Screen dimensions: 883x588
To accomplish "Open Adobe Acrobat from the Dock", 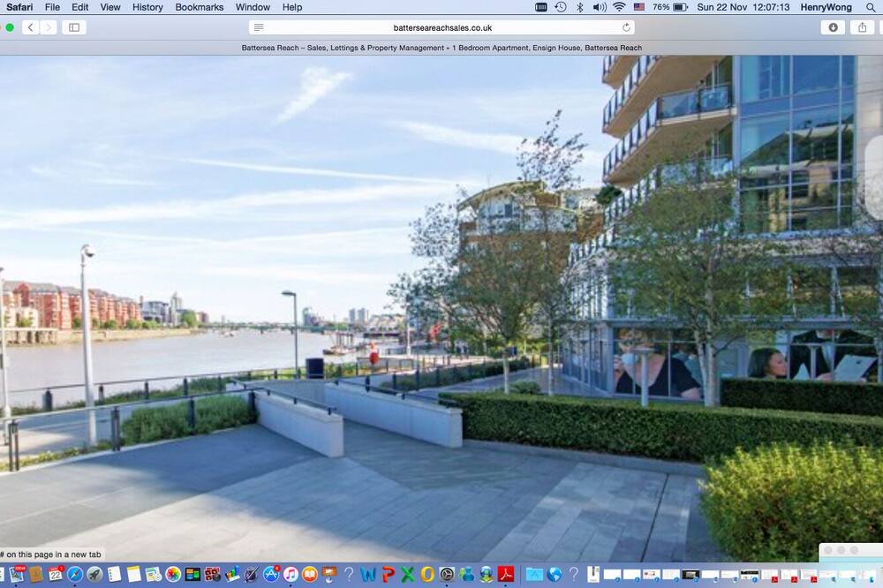I will coord(506,574).
